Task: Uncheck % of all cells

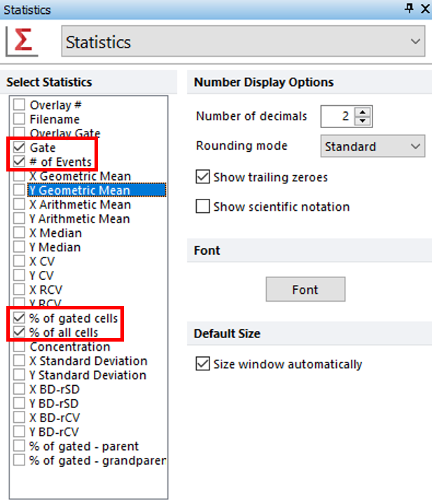Action: 20,332
